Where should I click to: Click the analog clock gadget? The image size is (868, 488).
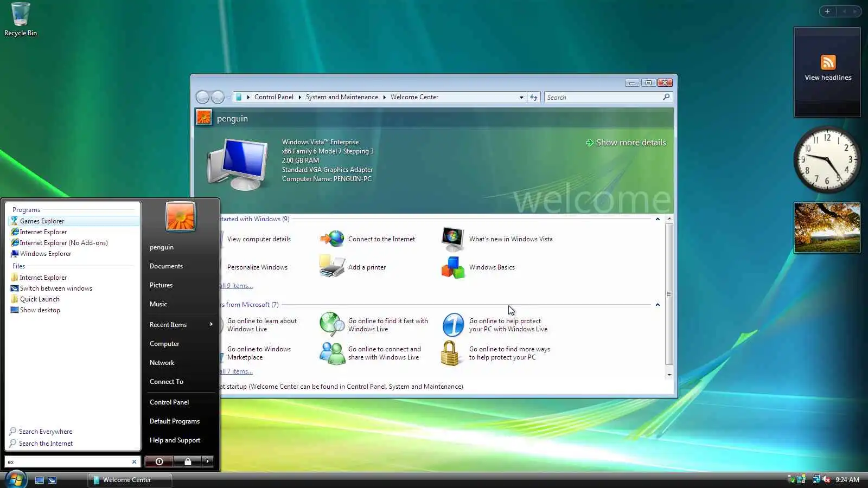point(827,160)
